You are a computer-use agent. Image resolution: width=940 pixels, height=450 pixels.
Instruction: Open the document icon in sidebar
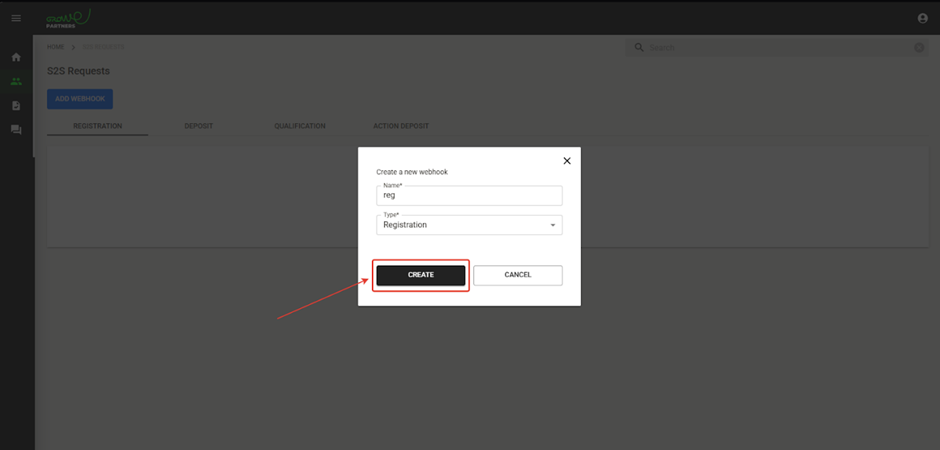pos(16,105)
